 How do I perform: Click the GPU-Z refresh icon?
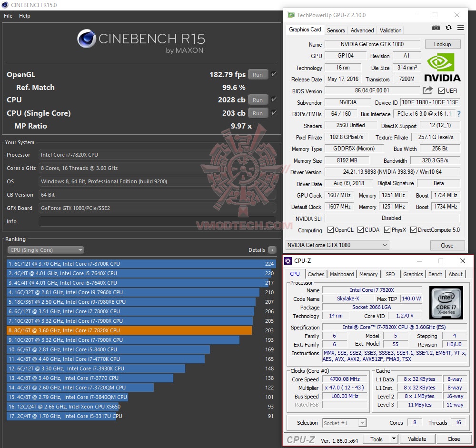[x=448, y=28]
